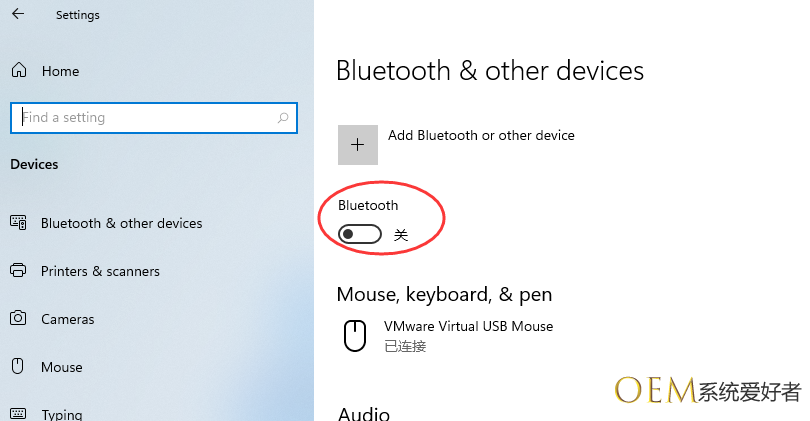Select VMware Virtual USB Mouse device

point(468,327)
